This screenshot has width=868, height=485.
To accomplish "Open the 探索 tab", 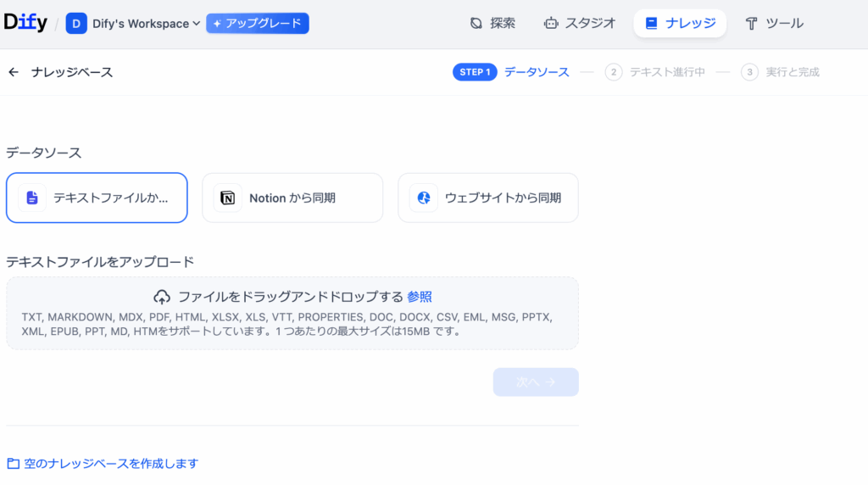I will 492,24.
